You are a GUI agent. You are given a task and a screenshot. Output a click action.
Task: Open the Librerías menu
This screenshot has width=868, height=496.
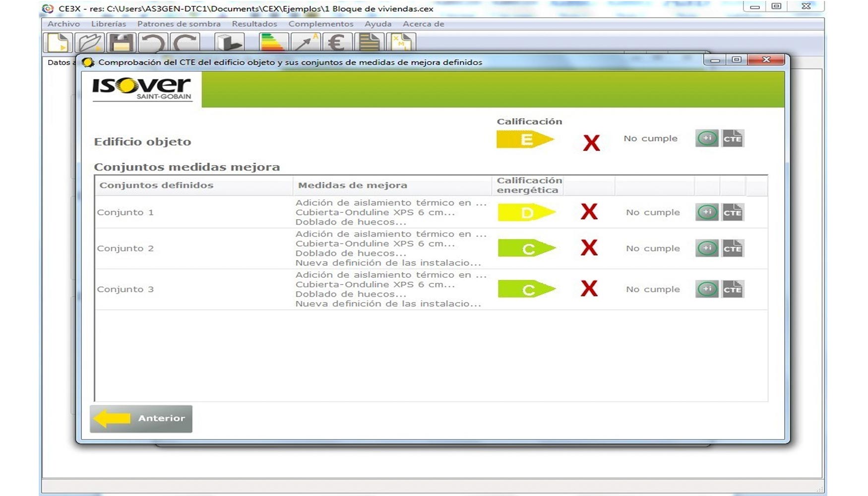tap(109, 24)
